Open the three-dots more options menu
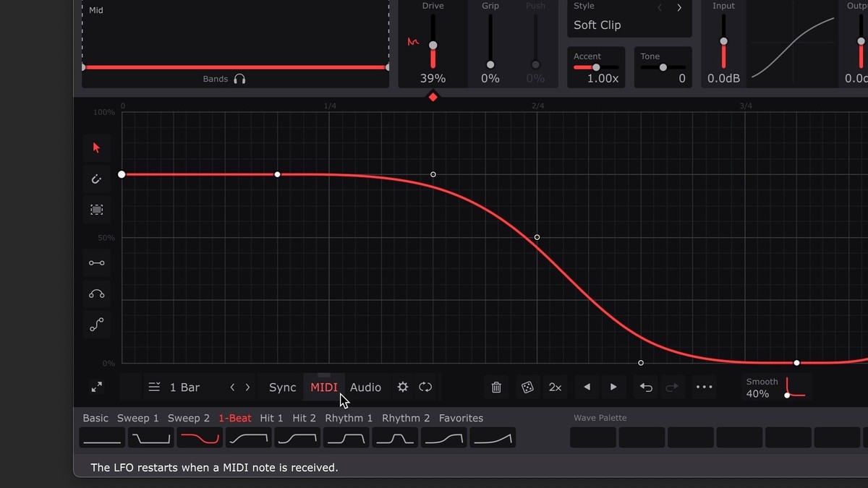The width and height of the screenshot is (868, 488). (704, 388)
